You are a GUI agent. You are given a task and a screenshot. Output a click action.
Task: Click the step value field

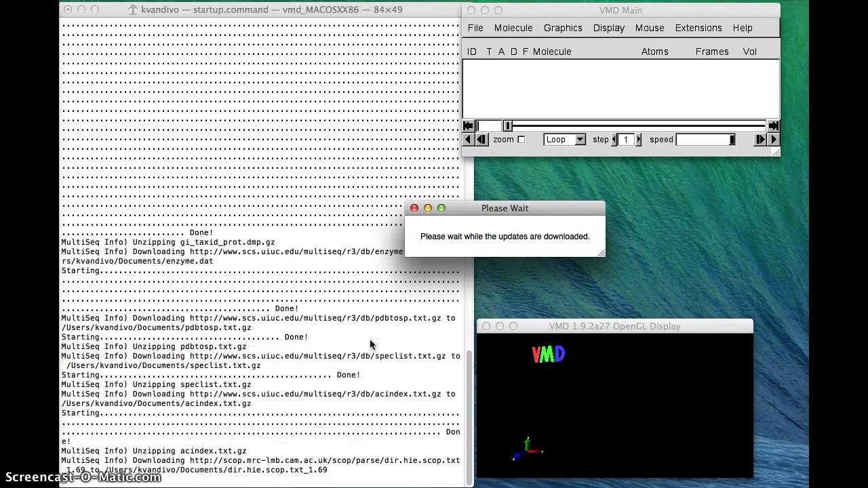click(x=627, y=140)
